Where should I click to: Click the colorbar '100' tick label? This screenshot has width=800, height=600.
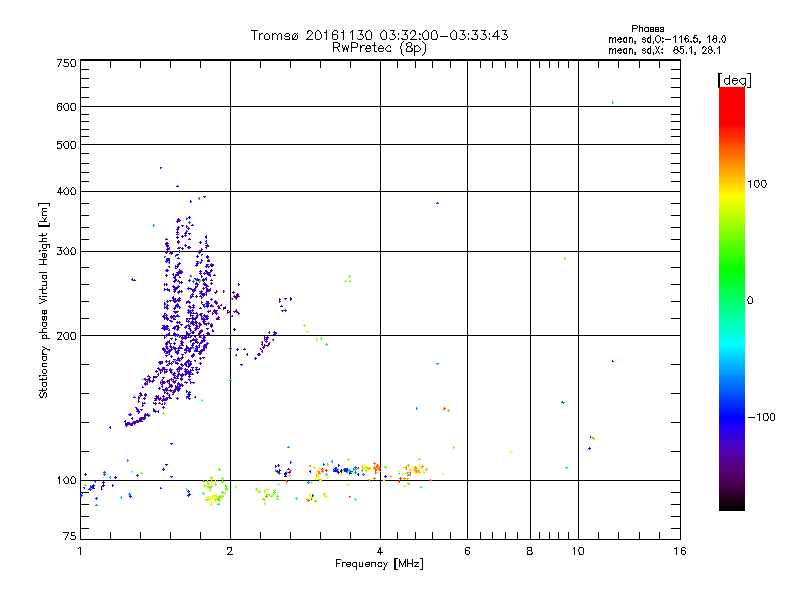(757, 184)
